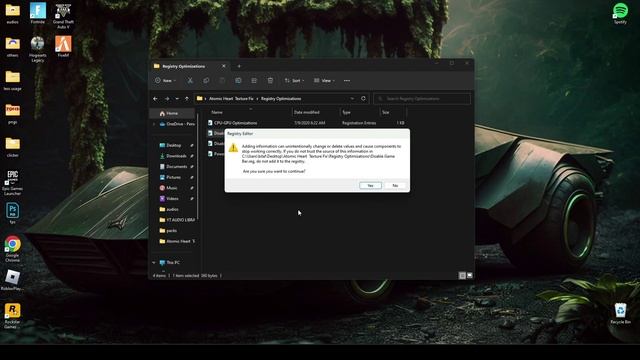Click the Grand Theft Auto V desktop icon
The width and height of the screenshot is (640, 360).
coord(63,16)
